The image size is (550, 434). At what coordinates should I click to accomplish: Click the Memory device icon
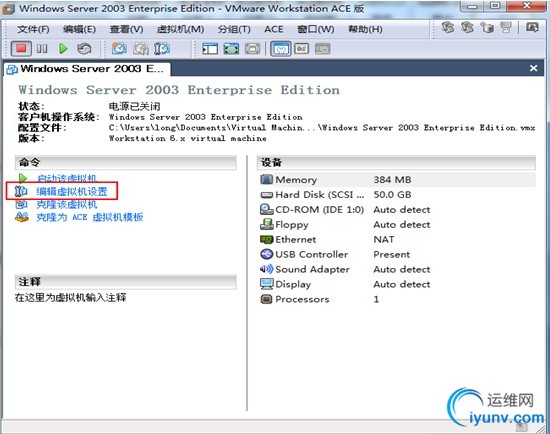pyautogui.click(x=267, y=179)
